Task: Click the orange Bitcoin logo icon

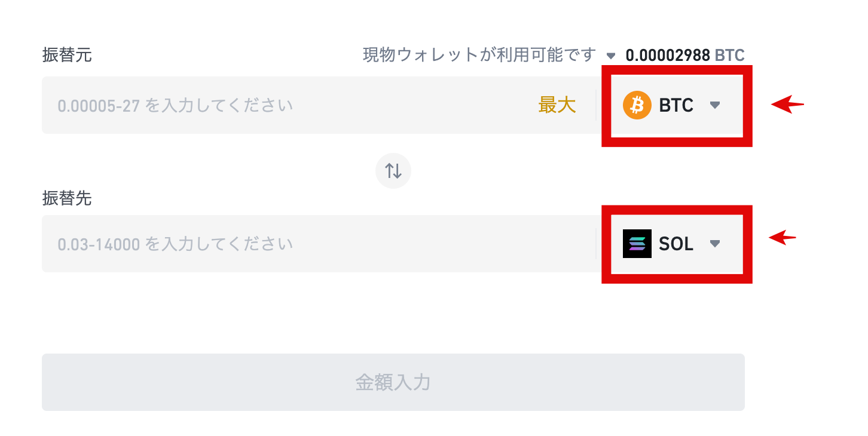Action: coord(637,106)
